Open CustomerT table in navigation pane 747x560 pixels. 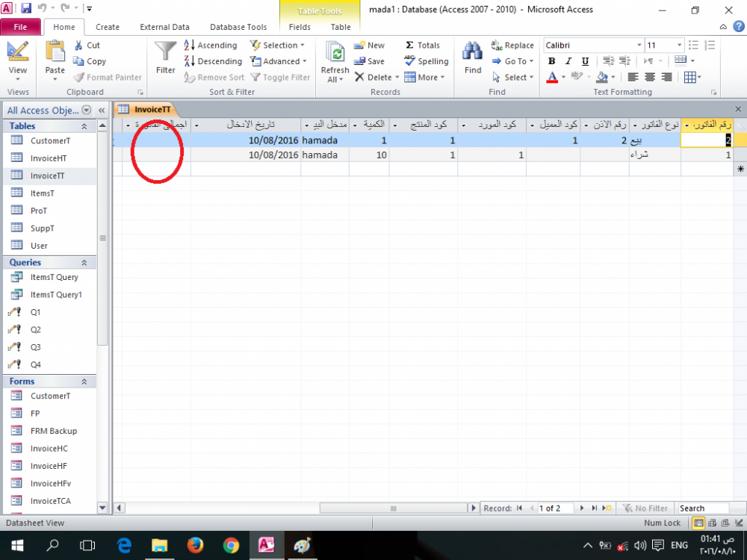[50, 140]
